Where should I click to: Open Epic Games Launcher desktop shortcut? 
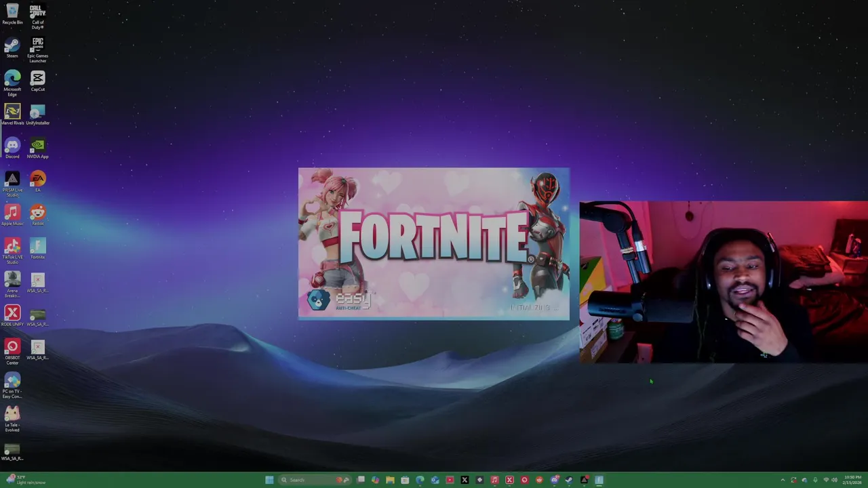[37, 50]
